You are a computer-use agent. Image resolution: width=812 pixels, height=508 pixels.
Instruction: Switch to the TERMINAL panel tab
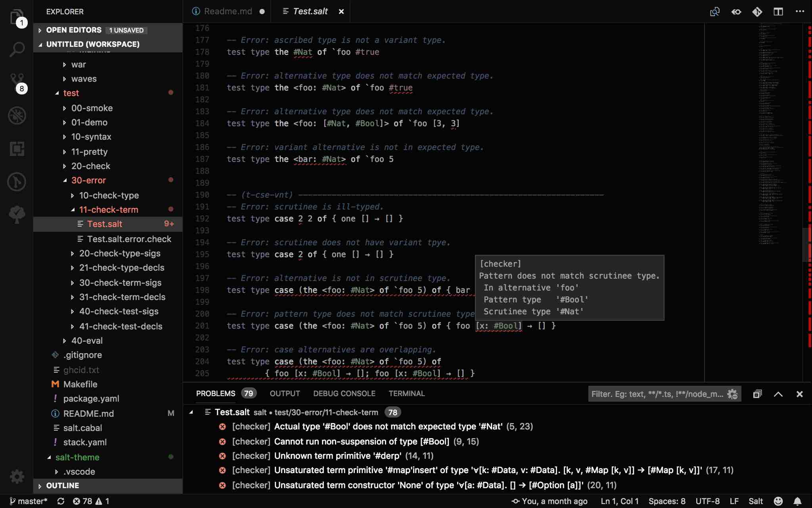406,393
